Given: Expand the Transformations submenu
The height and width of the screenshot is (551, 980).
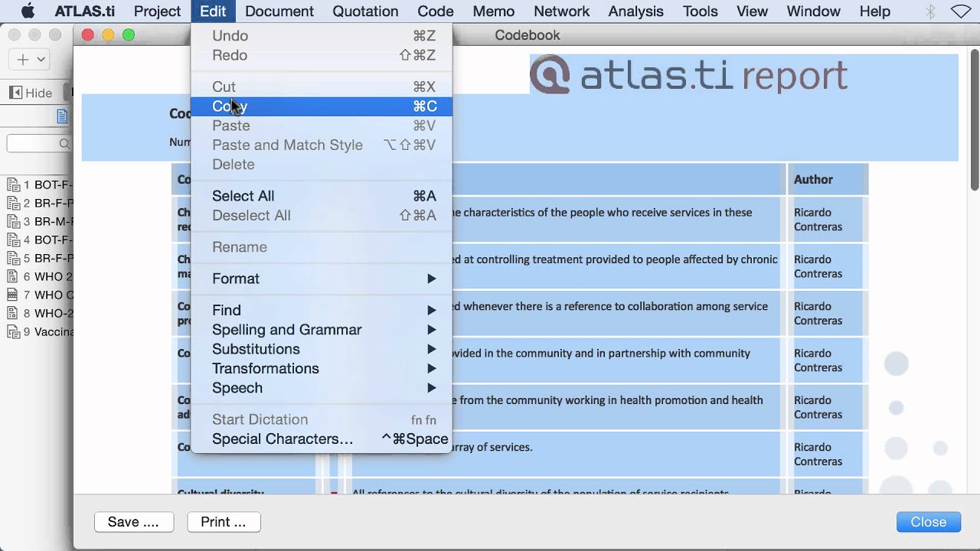Looking at the screenshot, I should point(322,368).
